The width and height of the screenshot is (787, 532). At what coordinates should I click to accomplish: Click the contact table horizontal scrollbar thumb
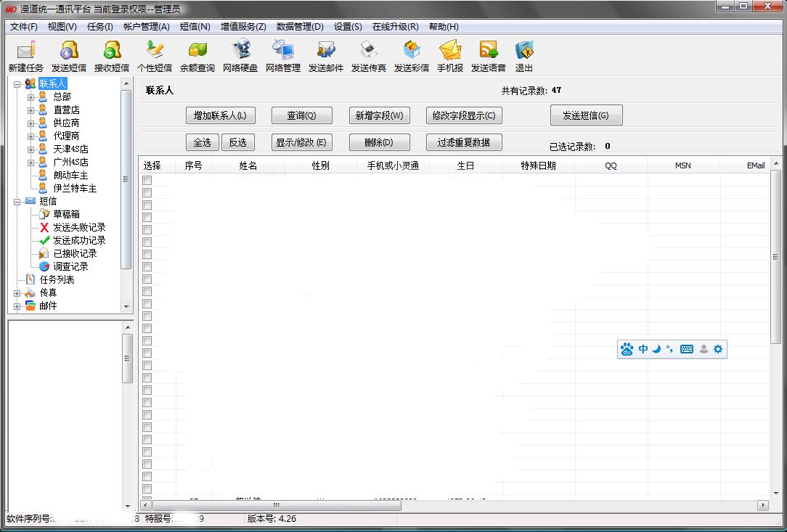click(277, 505)
